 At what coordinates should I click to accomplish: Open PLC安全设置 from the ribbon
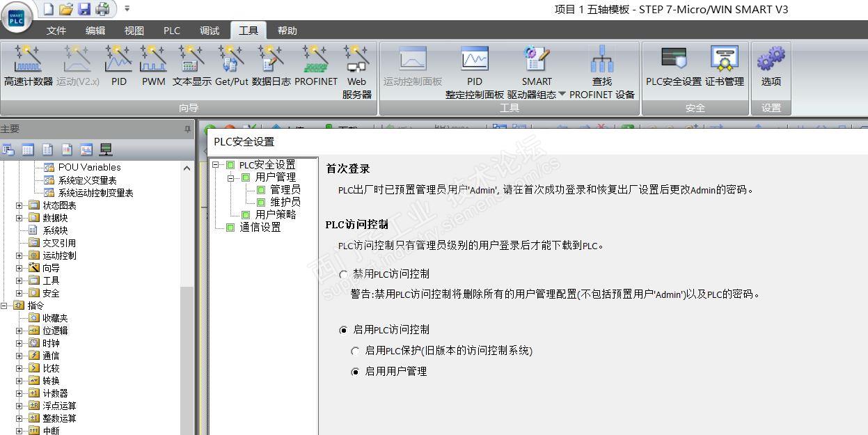674,67
